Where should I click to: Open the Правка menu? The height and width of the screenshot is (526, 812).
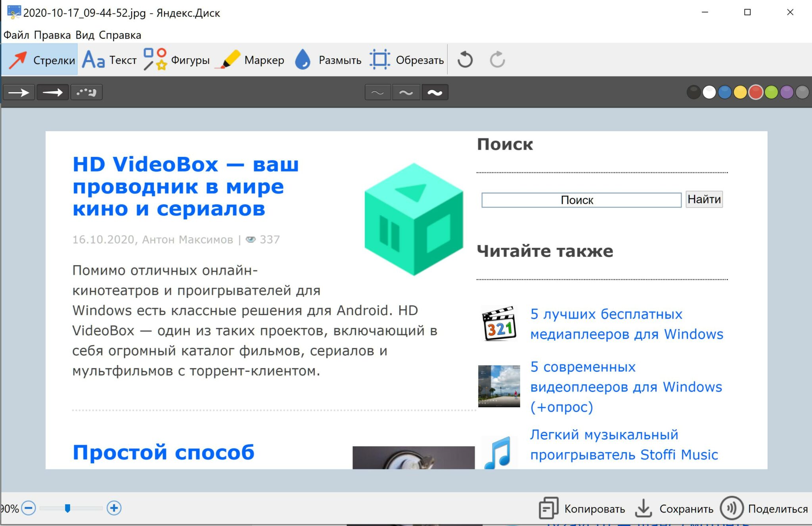[x=52, y=35]
